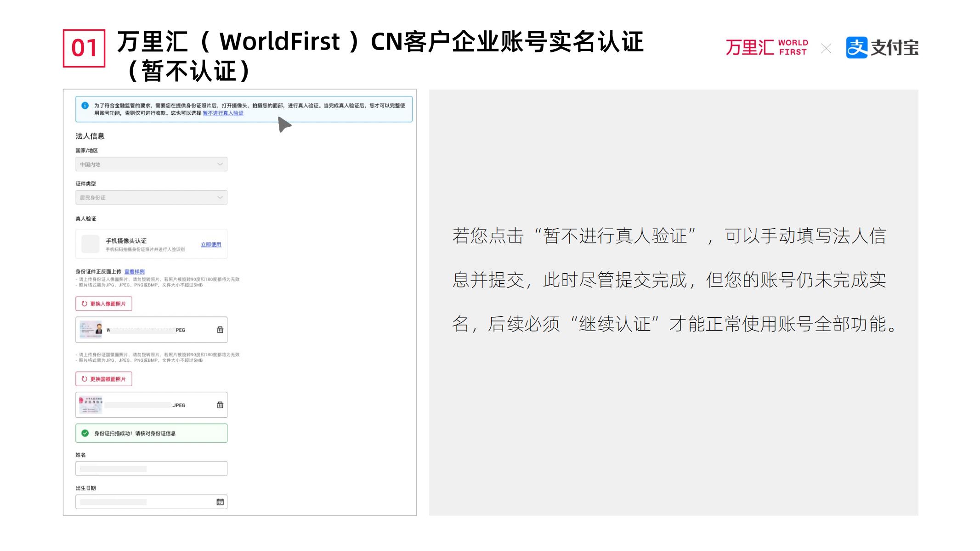Click the ID card emblem-side thumbnail
The width and height of the screenshot is (980, 551).
pyautogui.click(x=91, y=405)
